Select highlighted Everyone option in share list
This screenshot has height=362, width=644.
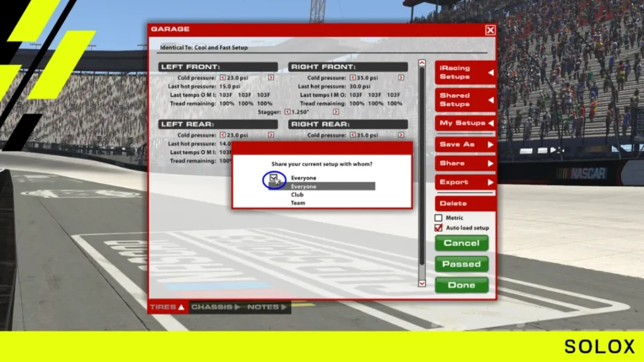coord(321,186)
